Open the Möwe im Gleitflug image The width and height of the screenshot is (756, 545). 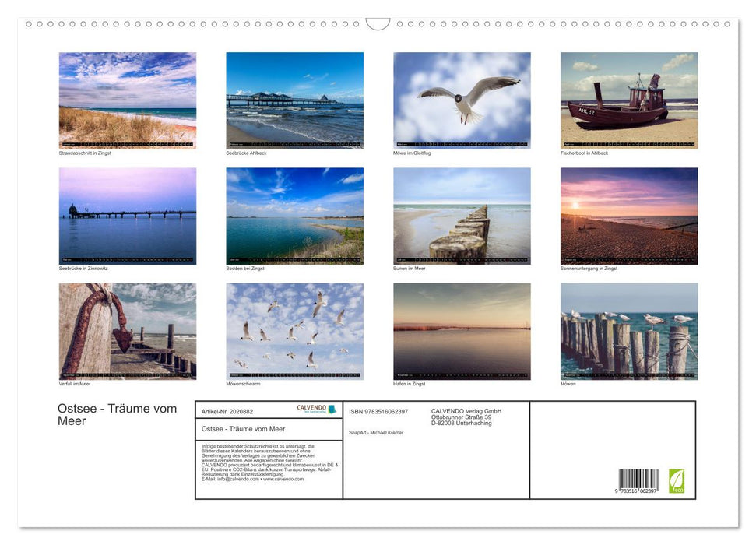tap(462, 99)
